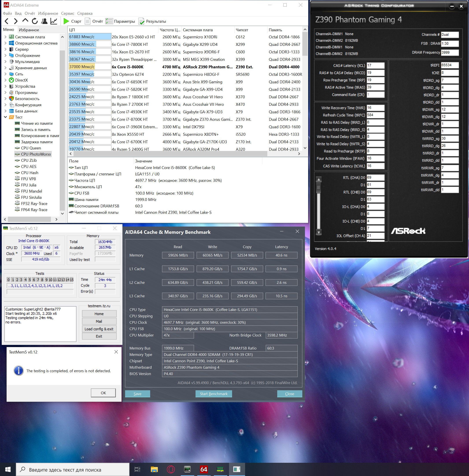Screen dimensions: 469x476
Task: Click the Results checkmark icon
Action: pos(141,21)
